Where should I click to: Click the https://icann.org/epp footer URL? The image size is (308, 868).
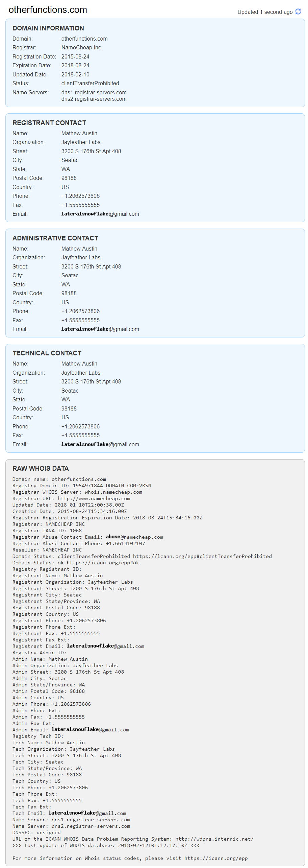click(x=216, y=859)
